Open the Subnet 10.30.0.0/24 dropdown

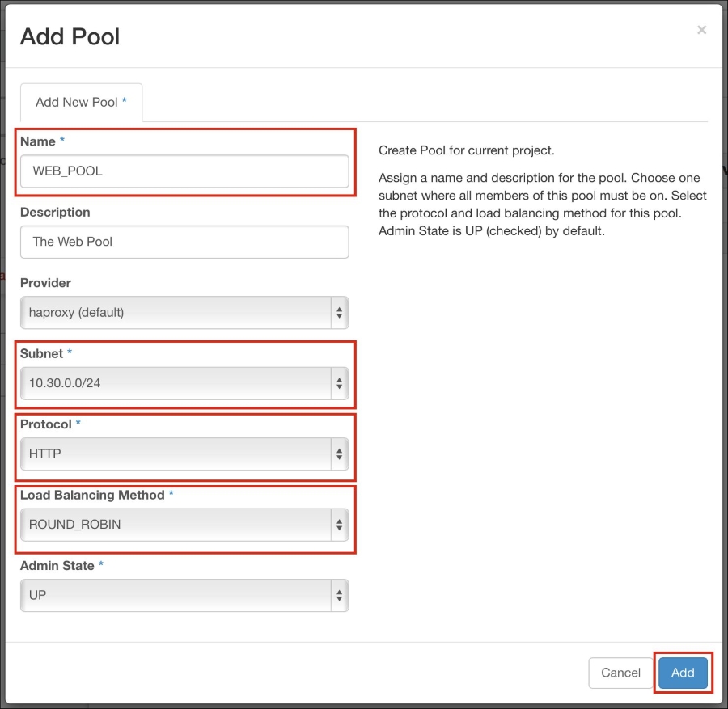coord(184,383)
